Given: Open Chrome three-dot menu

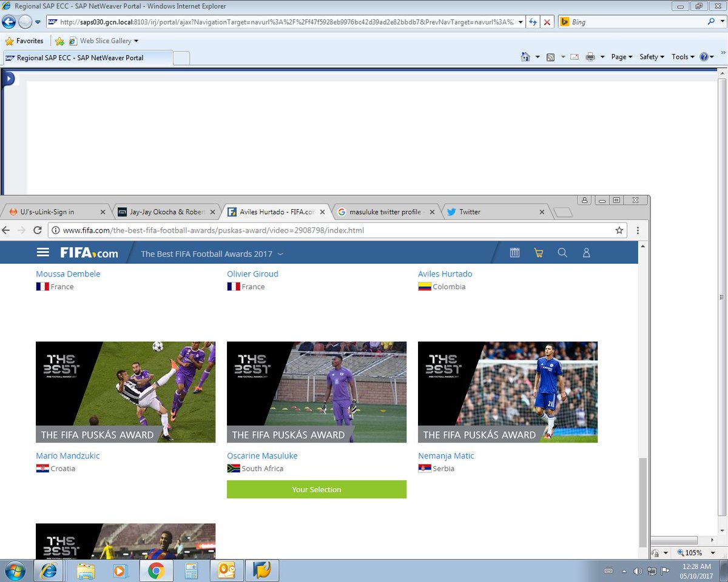Looking at the screenshot, I should coord(638,230).
